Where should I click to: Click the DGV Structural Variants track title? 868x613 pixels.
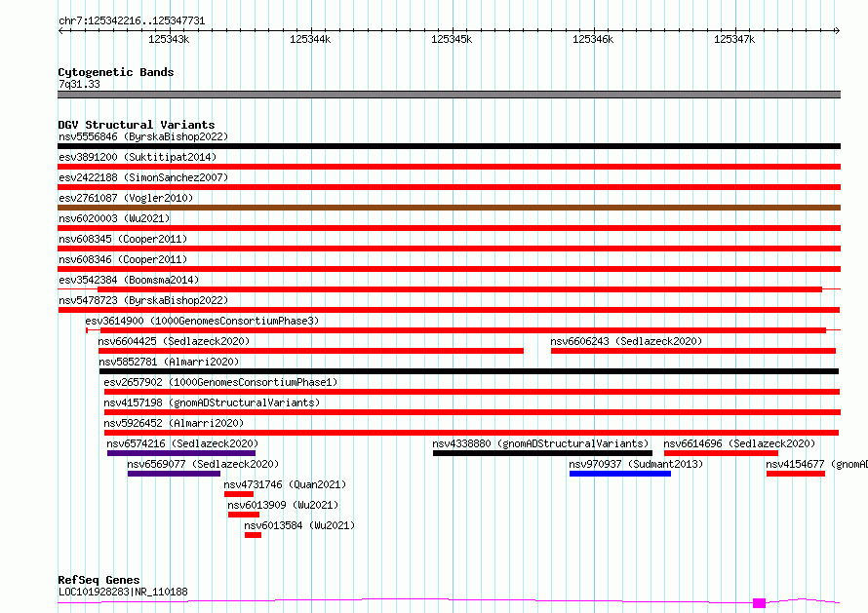coord(137,125)
